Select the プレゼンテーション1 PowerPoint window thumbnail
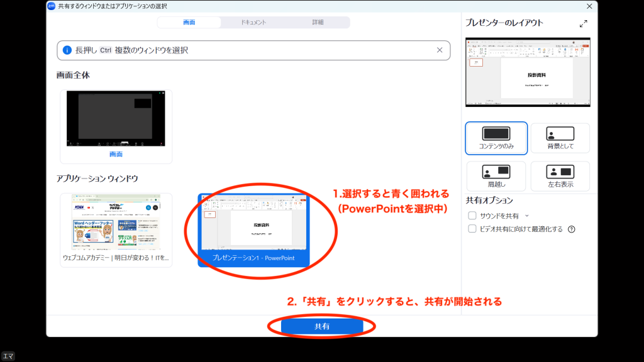 coord(253,229)
